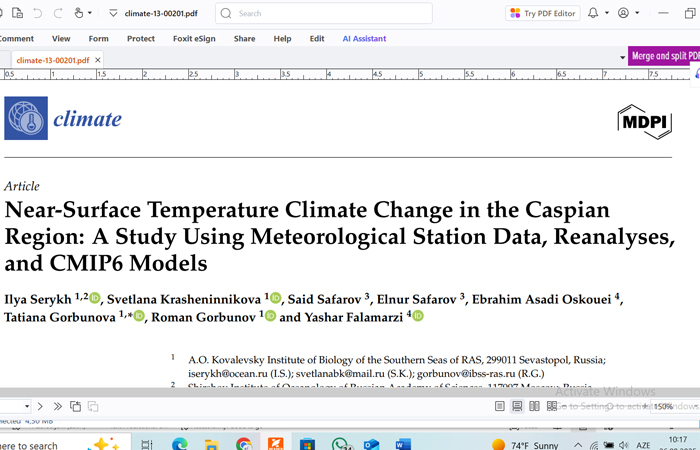Expand the arrow beside the bell icon
Viewport: 700px width, 450px height.
607,13
